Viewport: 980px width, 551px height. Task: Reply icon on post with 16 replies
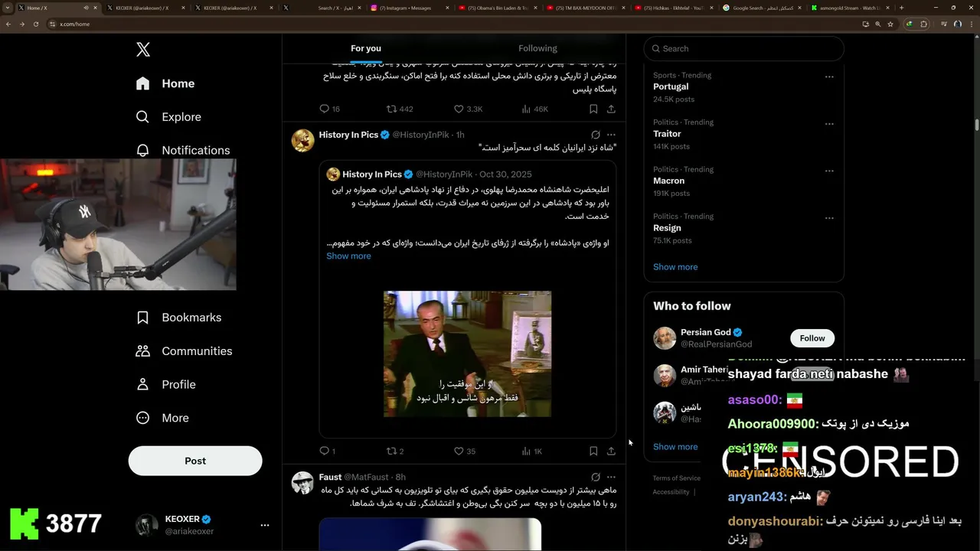click(324, 109)
